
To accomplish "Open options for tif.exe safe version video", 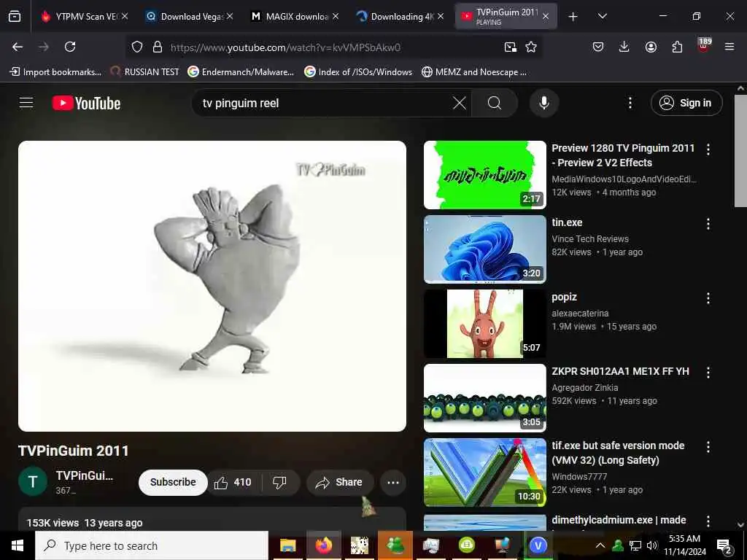I will [708, 447].
